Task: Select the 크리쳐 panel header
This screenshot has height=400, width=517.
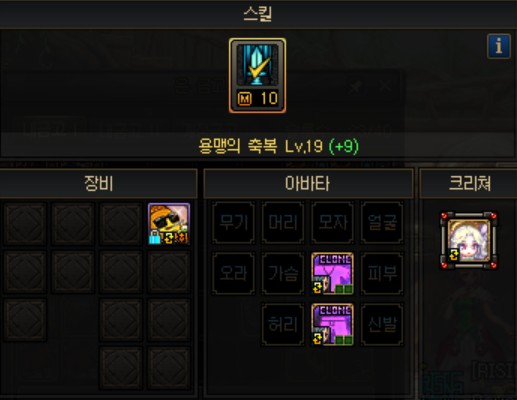Action: coord(469,183)
